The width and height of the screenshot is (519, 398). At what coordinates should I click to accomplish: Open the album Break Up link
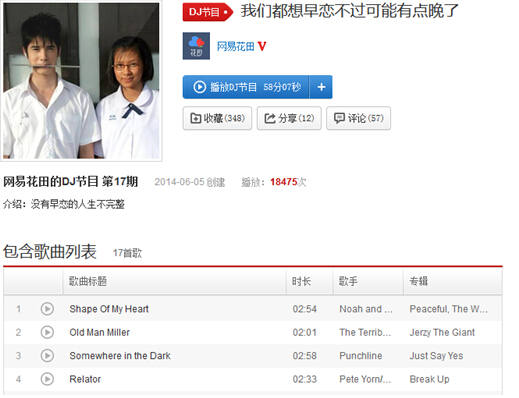coord(429,379)
